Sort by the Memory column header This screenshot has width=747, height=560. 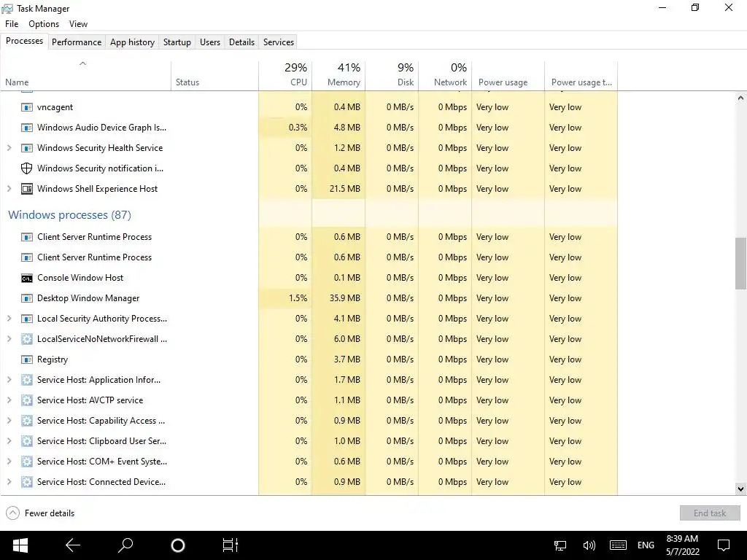pyautogui.click(x=338, y=75)
